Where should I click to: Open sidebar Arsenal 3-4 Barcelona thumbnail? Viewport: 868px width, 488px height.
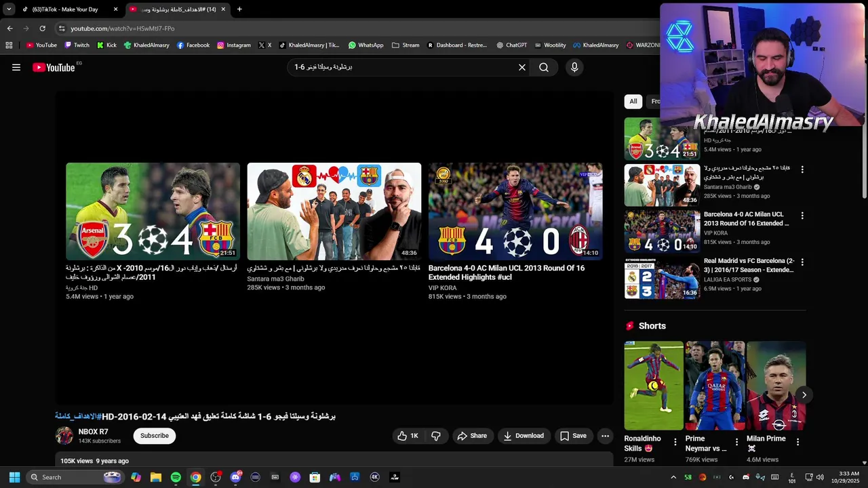662,138
